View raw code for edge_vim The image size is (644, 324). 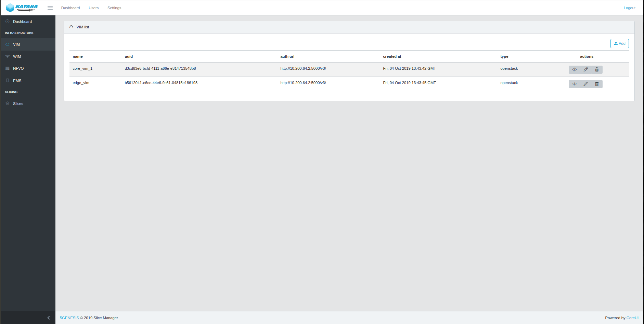575,84
